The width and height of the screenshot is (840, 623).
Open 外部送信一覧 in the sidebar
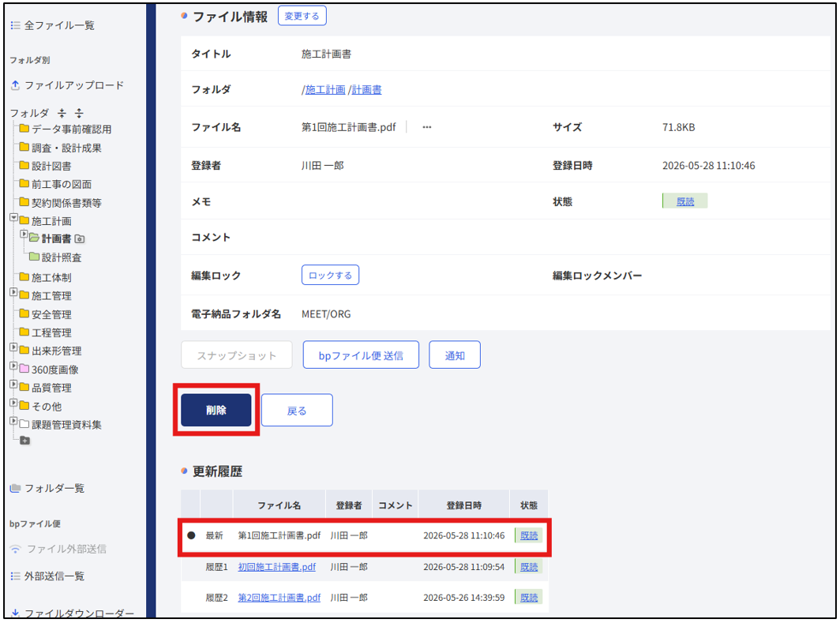point(54,576)
